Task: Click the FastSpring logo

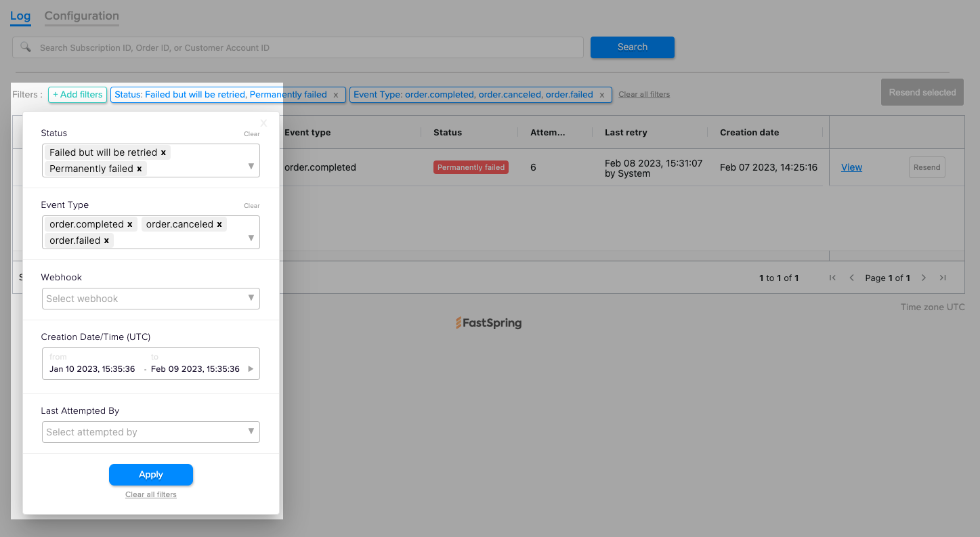Action: click(488, 323)
